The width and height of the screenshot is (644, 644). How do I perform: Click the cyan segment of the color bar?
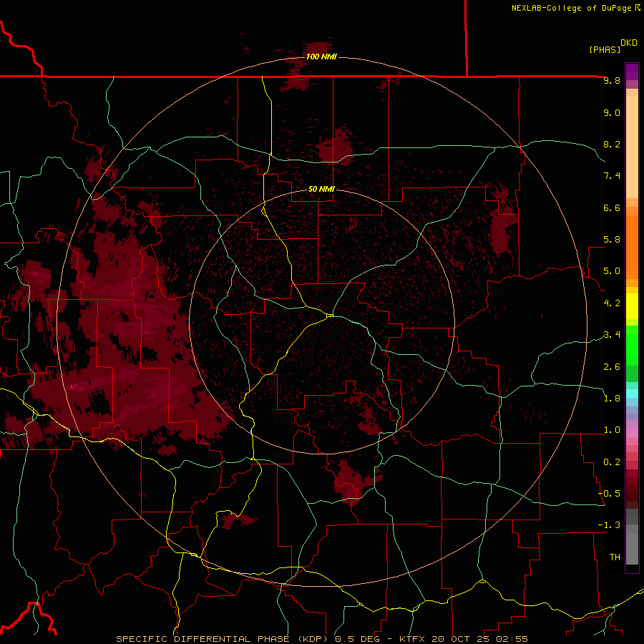[632, 394]
